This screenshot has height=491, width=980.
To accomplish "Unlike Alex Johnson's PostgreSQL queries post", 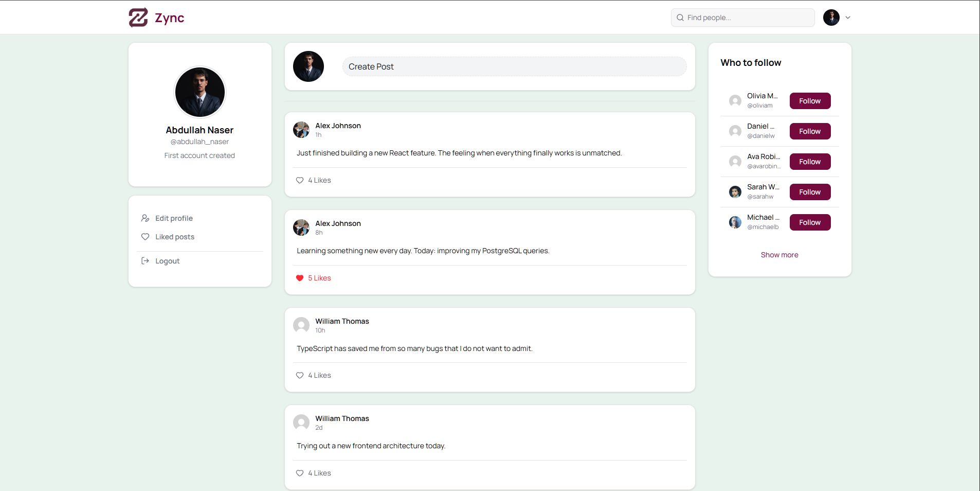I will coord(300,278).
